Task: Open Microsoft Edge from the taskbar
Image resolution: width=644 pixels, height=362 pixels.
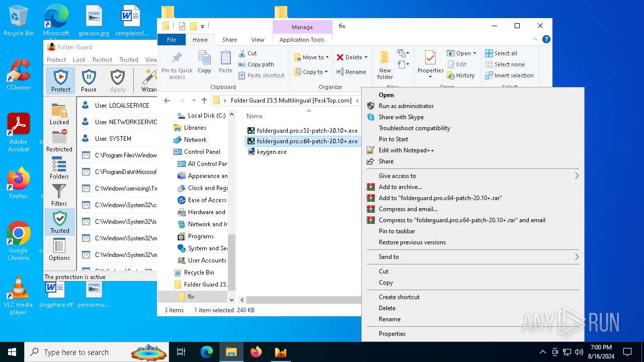Action: click(x=207, y=352)
